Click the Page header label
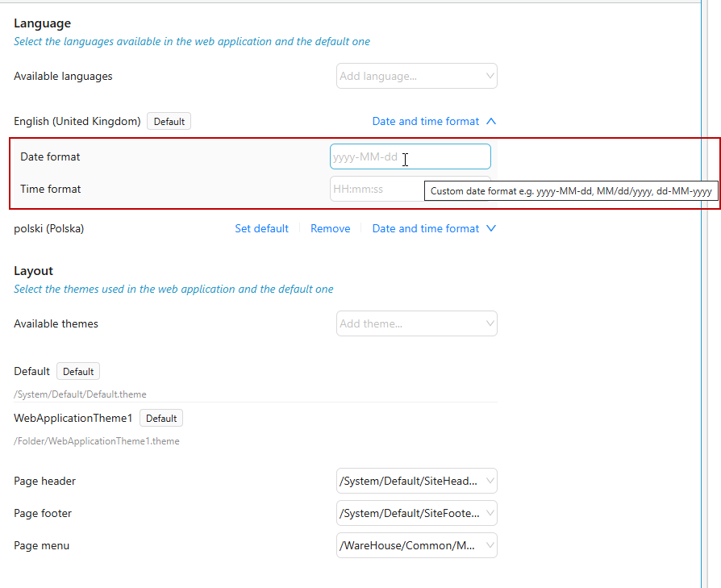The height and width of the screenshot is (588, 721). coord(44,481)
